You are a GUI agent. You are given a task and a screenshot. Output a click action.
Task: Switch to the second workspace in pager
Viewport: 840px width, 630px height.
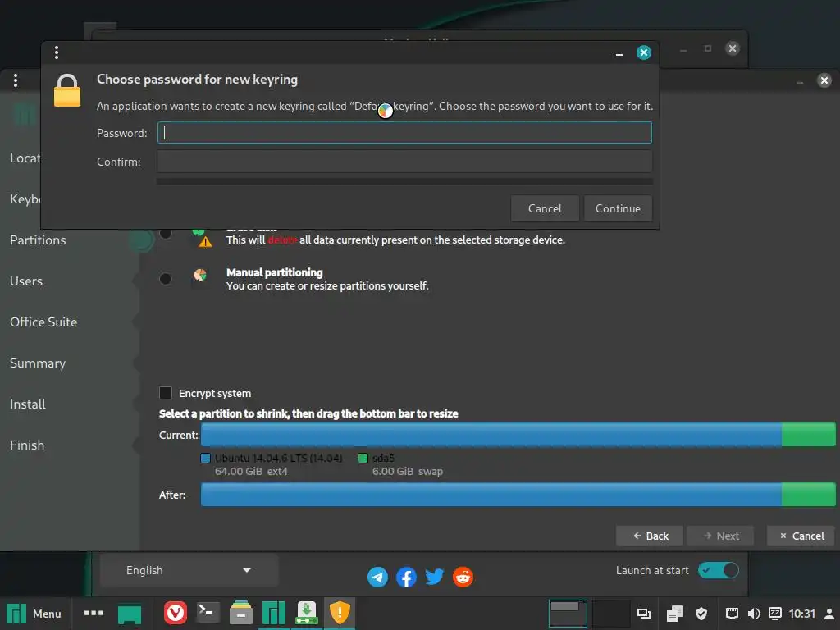(x=610, y=614)
